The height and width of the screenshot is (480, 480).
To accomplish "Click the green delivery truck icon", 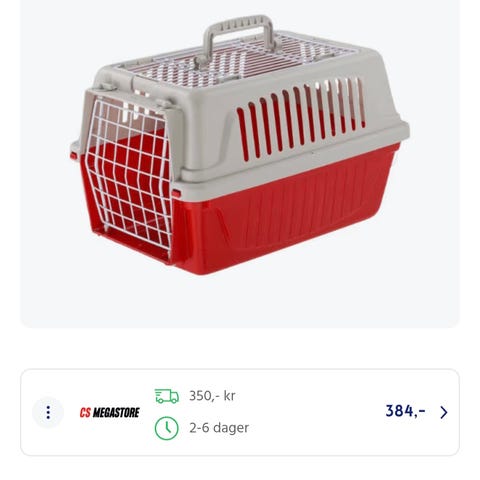I will click(167, 396).
